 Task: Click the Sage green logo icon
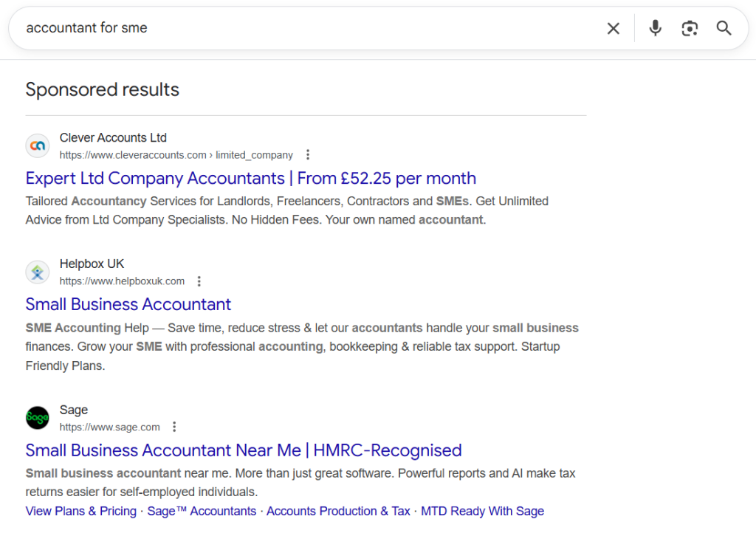[x=38, y=419]
